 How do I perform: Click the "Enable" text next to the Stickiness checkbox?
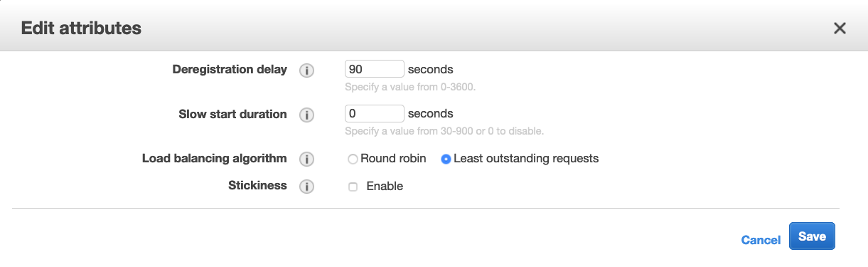tap(385, 187)
